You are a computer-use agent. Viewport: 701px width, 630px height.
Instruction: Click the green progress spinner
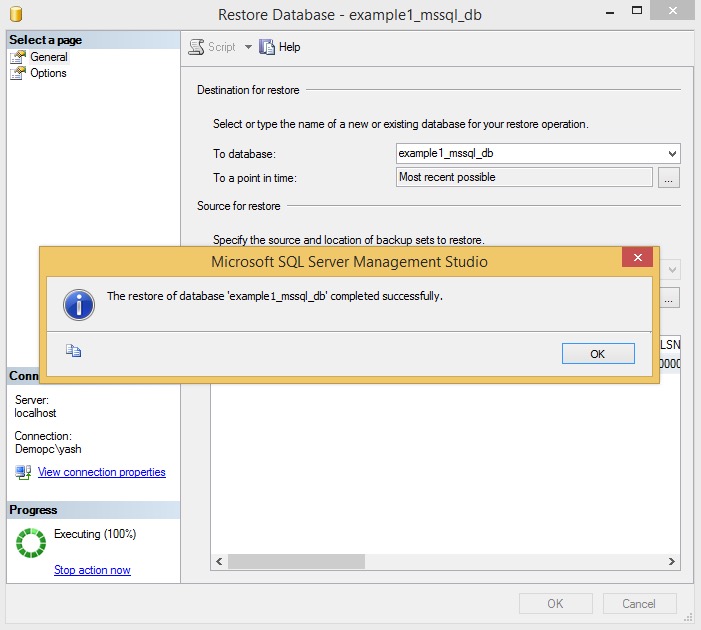click(x=31, y=543)
